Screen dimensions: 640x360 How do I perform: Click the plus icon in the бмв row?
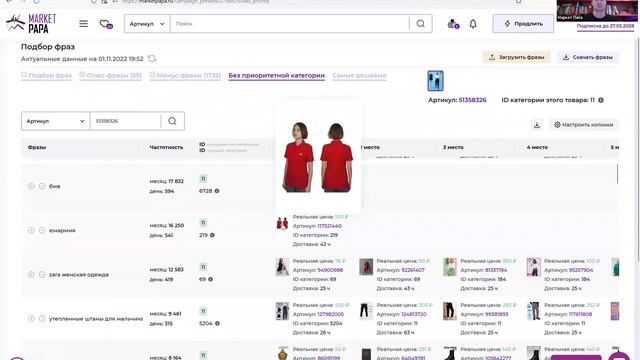point(31,186)
